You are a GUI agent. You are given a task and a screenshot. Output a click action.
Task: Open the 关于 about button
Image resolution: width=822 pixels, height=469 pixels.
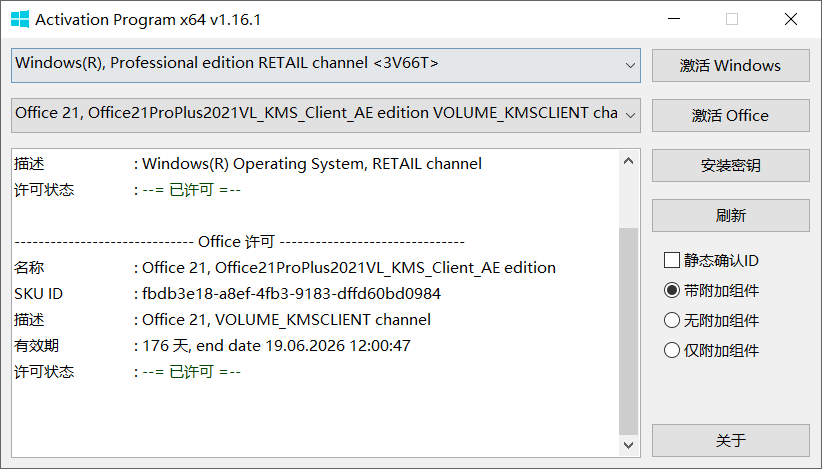[x=730, y=440]
